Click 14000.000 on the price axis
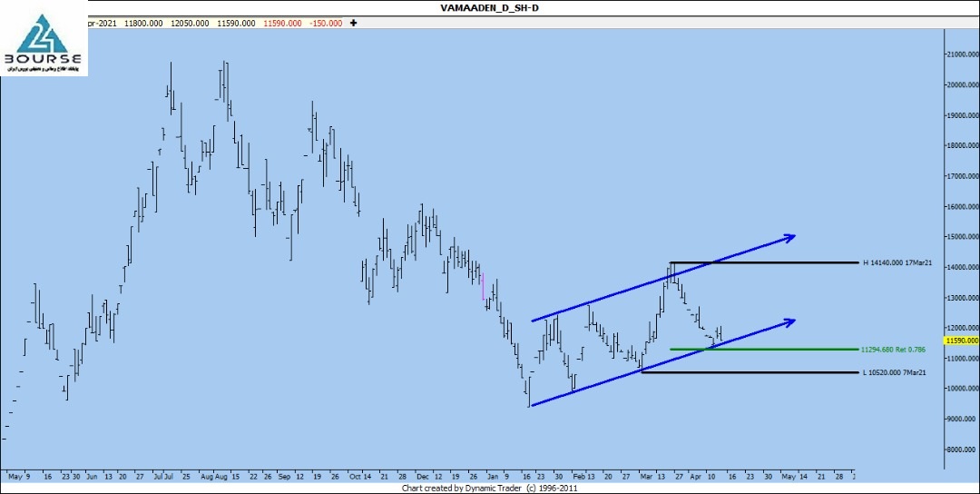 click(x=963, y=267)
